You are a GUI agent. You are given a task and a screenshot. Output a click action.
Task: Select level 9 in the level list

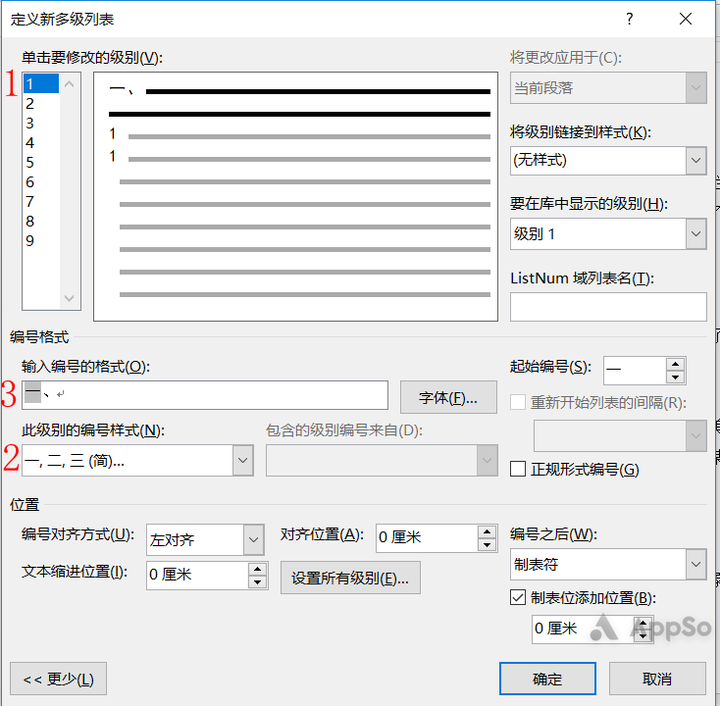pyautogui.click(x=41, y=241)
